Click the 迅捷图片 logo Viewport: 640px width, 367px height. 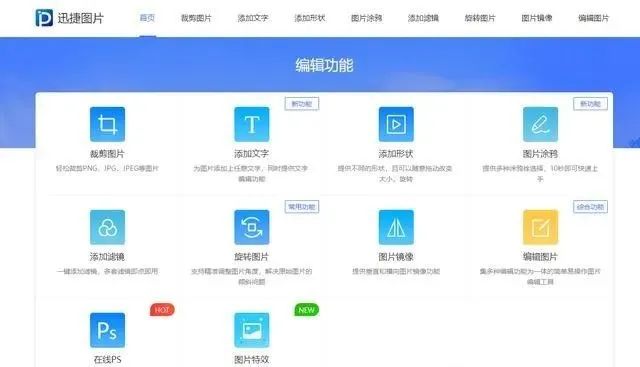70,18
